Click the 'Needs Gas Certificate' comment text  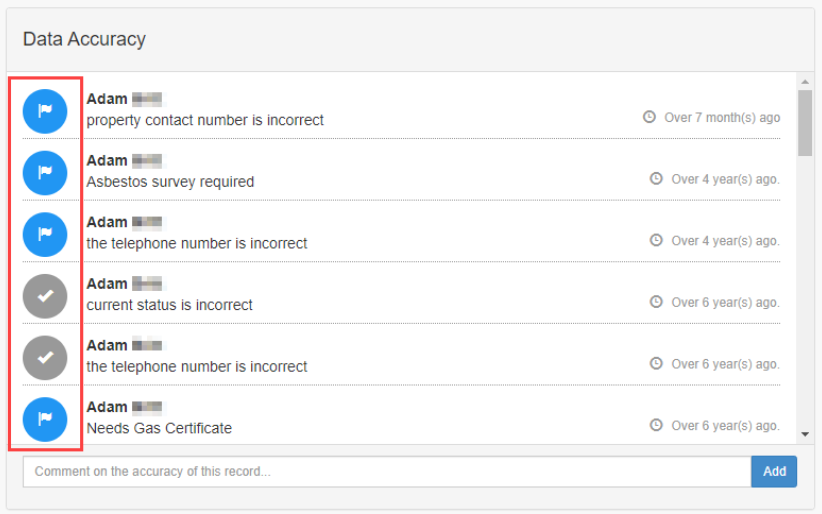[159, 428]
